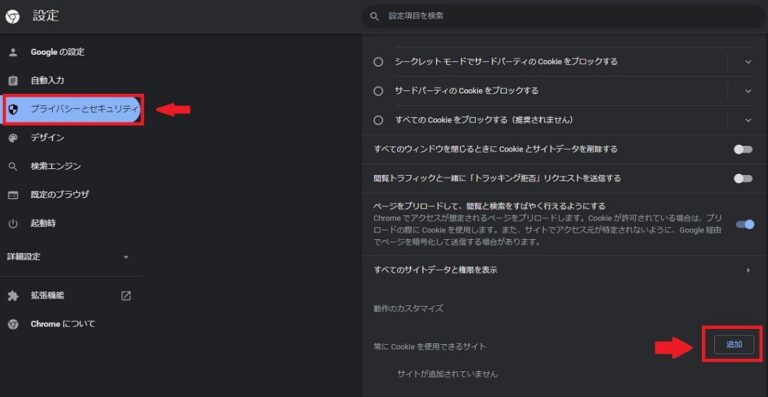Expand the サードパーティの Cookie をブロックする chevron
This screenshot has height=397, width=768.
[748, 91]
